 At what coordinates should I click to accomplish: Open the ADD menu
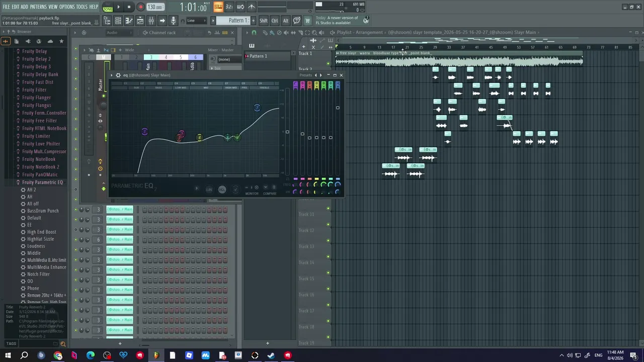[24, 7]
